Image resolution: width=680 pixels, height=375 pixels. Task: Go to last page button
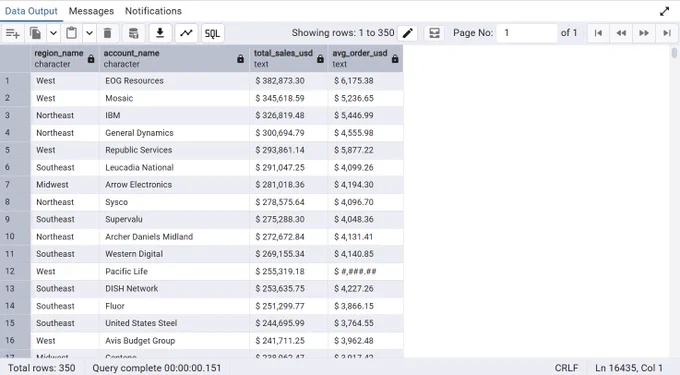click(x=667, y=33)
